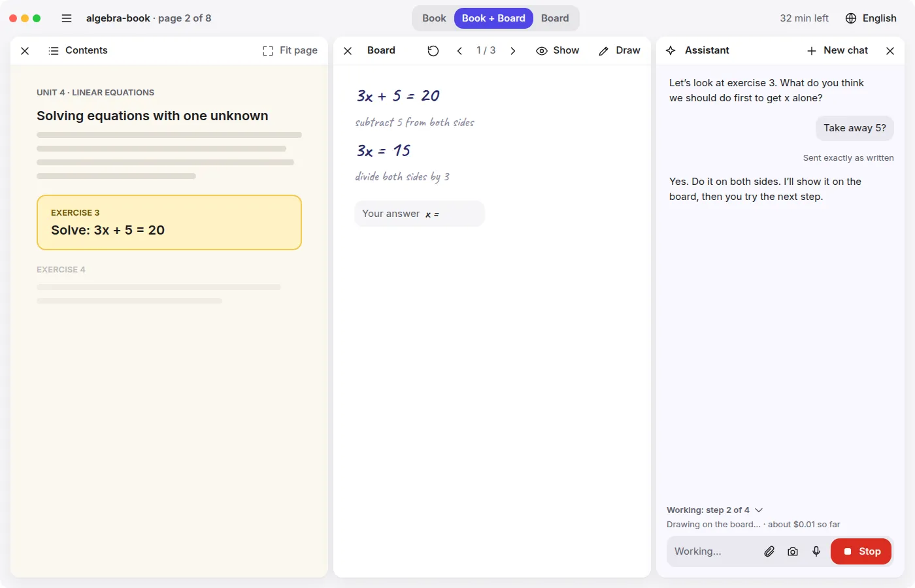
Task: Switch to the Book view tab
Action: [434, 18]
